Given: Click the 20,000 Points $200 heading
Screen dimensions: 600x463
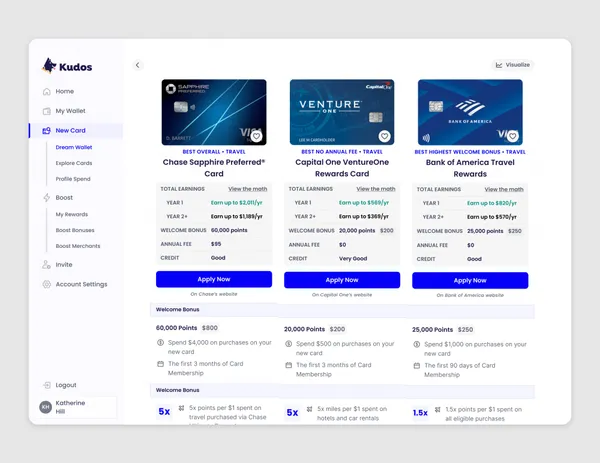Looking at the screenshot, I should click(315, 329).
